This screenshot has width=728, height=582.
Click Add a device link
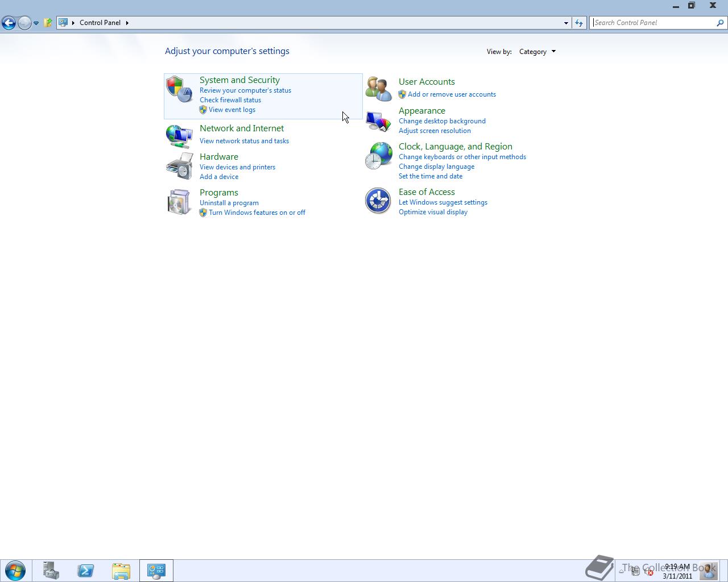coord(219,177)
